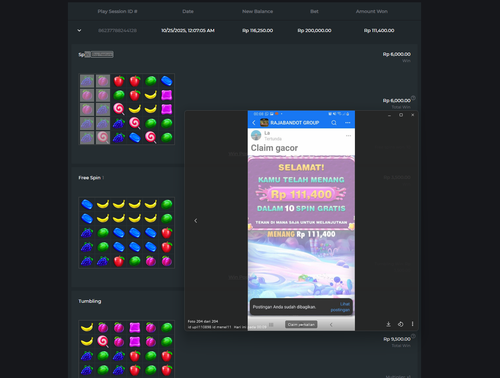The height and width of the screenshot is (378, 500).
Task: Tap the recent apps icon on the phone navbar
Action: [x=271, y=324]
